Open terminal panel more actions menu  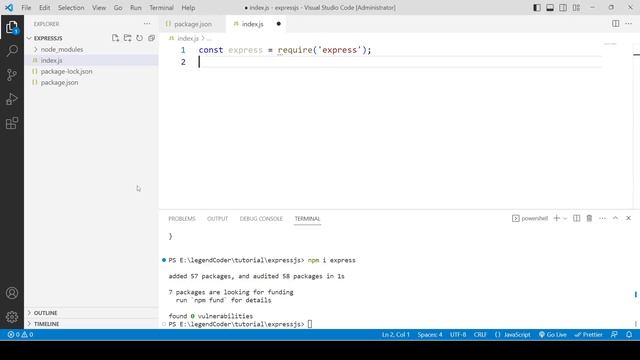click(602, 218)
